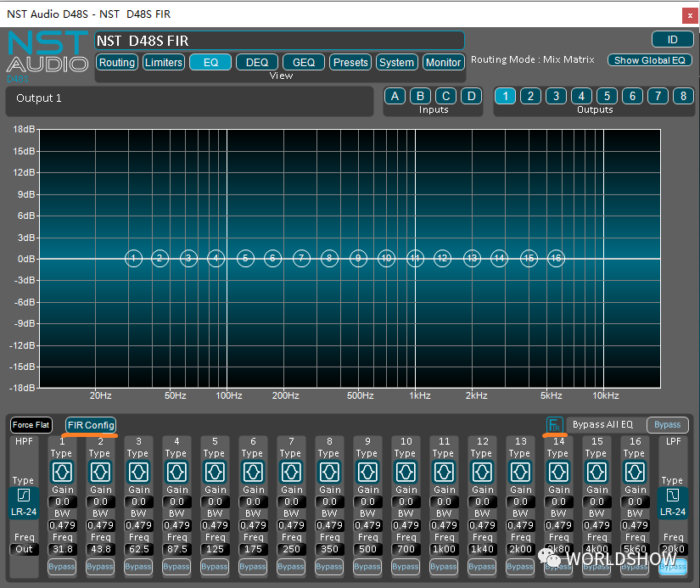The width and height of the screenshot is (700, 588).
Task: Select Input A channel
Action: click(395, 96)
